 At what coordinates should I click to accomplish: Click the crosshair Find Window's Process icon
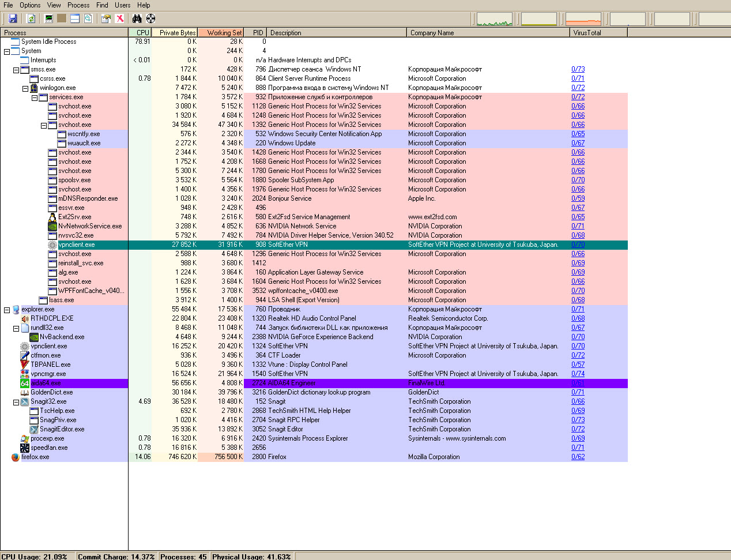point(150,18)
